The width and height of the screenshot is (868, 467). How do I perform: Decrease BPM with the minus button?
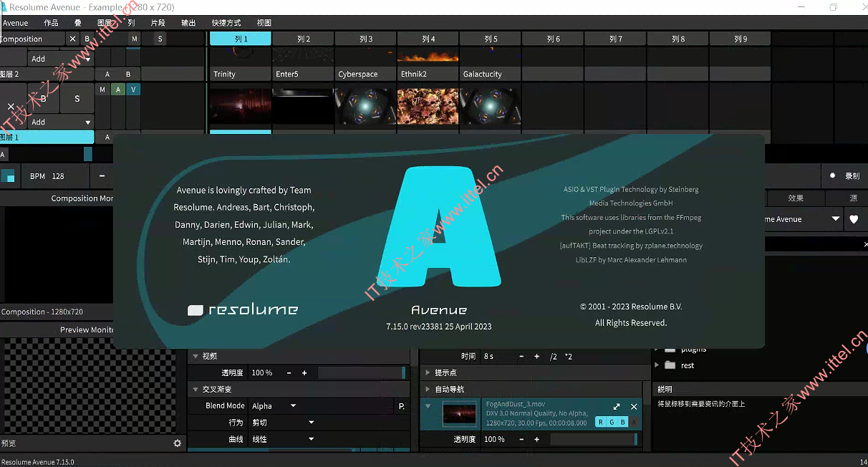pyautogui.click(x=102, y=176)
